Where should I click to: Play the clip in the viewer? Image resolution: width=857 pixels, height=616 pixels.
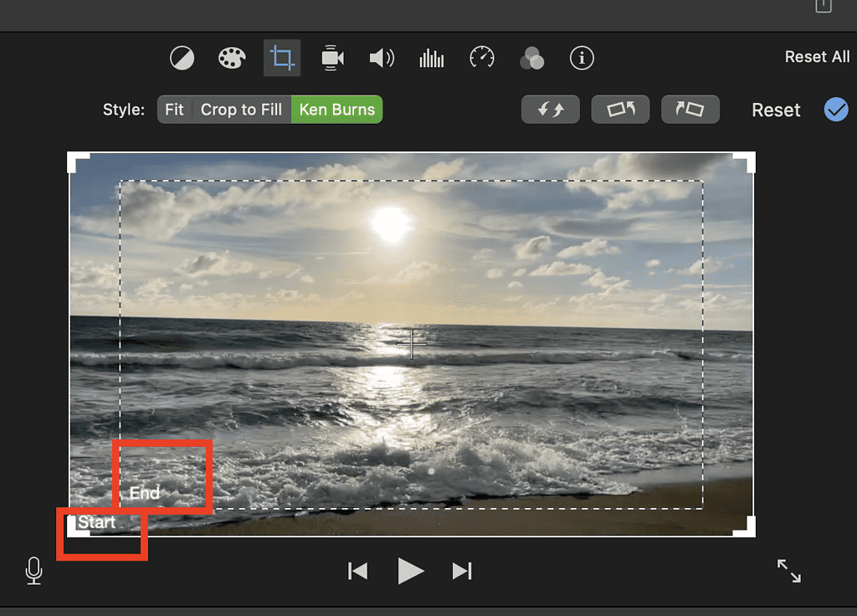tap(410, 571)
